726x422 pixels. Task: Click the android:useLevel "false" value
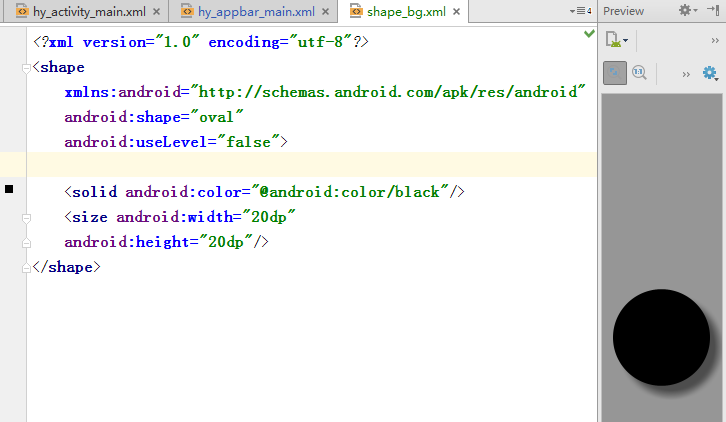click(248, 142)
